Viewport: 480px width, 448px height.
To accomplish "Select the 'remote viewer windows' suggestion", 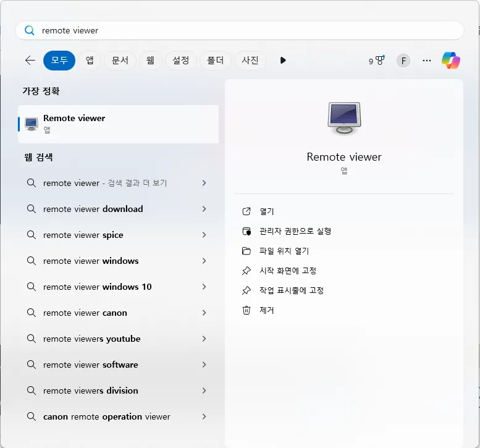I will [118, 261].
